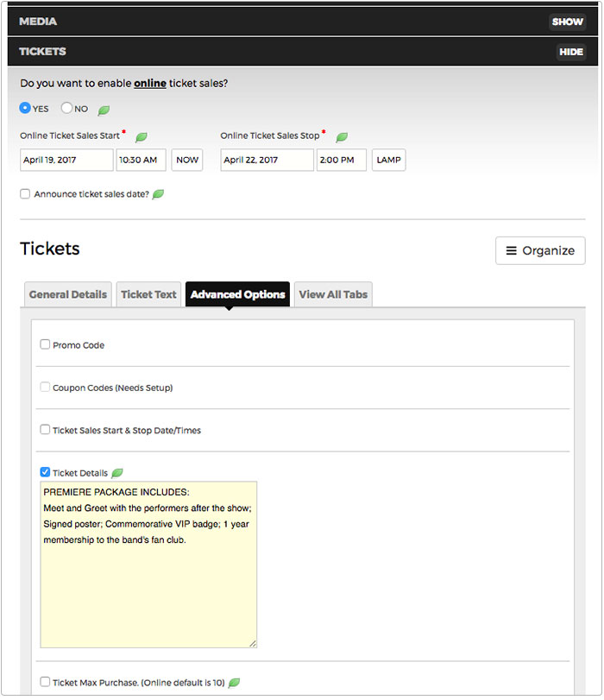604x700 pixels.
Task: Switch to the General Details tab
Action: coord(67,294)
